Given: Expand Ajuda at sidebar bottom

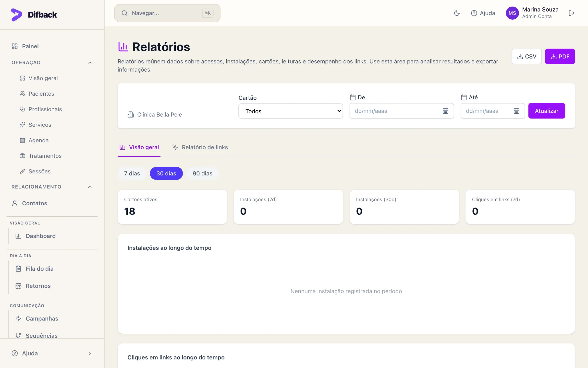Looking at the screenshot, I should tap(52, 353).
